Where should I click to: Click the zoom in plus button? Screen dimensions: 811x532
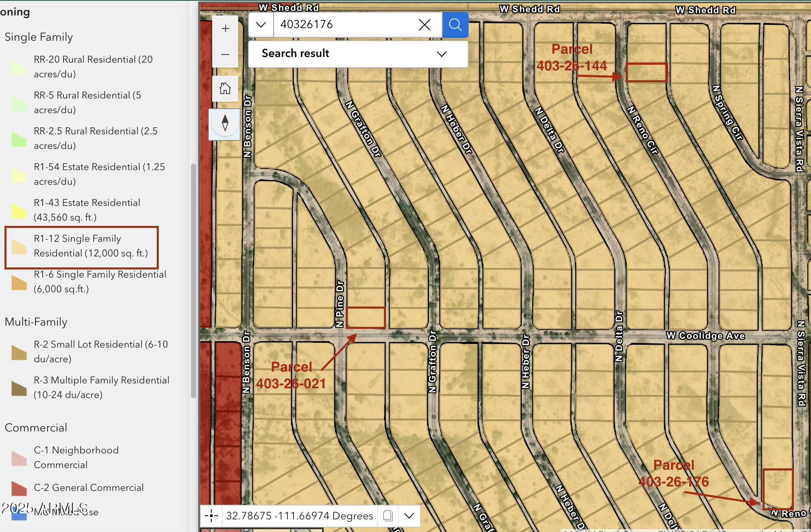(225, 28)
